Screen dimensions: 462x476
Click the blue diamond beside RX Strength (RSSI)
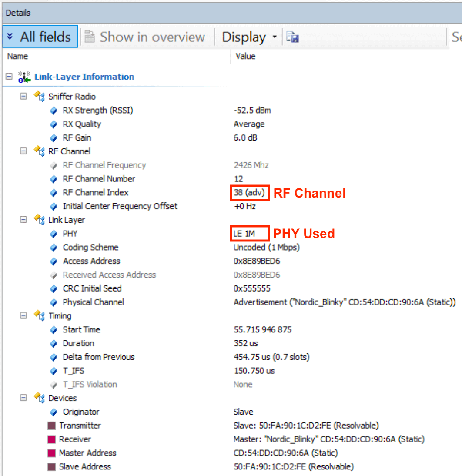53,110
